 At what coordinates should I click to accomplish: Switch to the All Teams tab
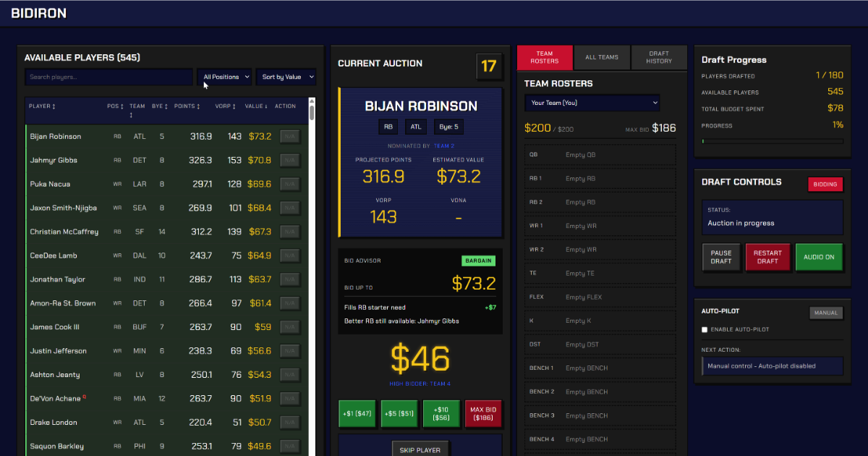[x=602, y=57]
